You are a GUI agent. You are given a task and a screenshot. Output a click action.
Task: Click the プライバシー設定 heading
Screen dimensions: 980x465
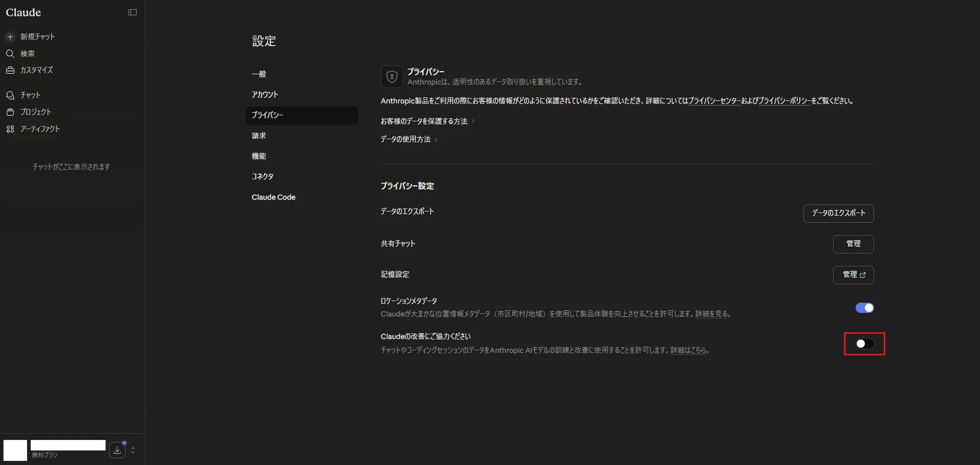click(407, 186)
